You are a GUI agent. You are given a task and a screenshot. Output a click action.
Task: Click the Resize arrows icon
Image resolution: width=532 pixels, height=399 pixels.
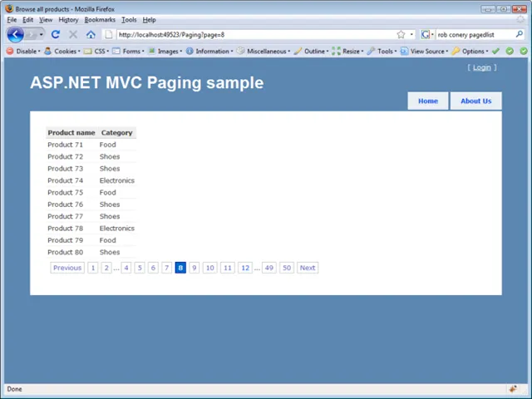[336, 51]
